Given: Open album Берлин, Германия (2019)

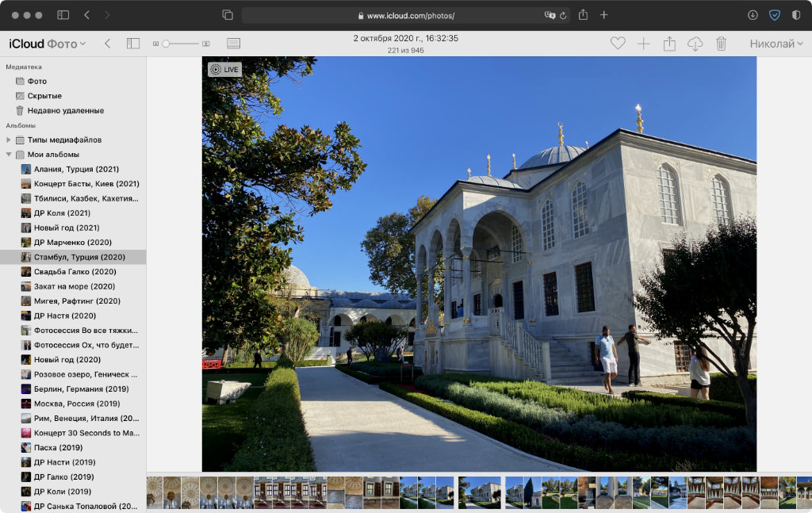Looking at the screenshot, I should click(x=73, y=389).
